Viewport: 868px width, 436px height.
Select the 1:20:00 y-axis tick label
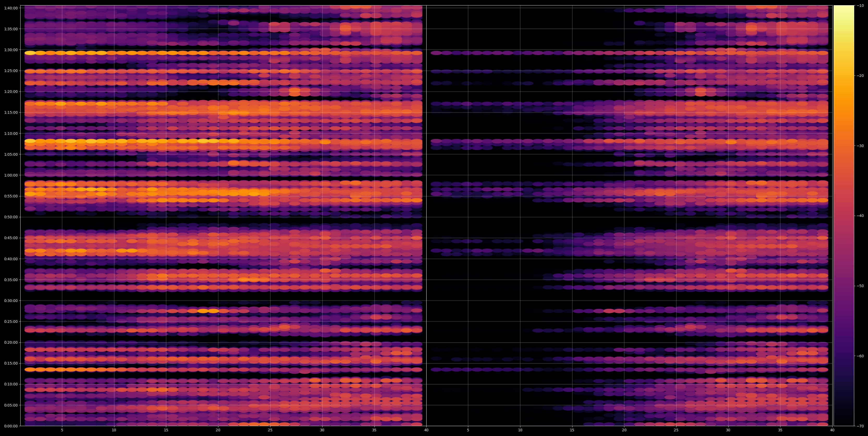10,91
